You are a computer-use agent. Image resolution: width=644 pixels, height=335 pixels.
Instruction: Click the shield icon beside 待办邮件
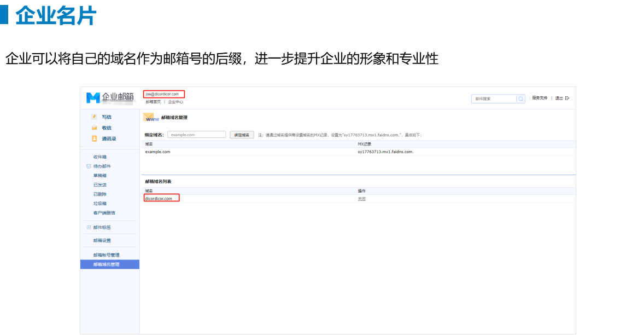(89, 166)
